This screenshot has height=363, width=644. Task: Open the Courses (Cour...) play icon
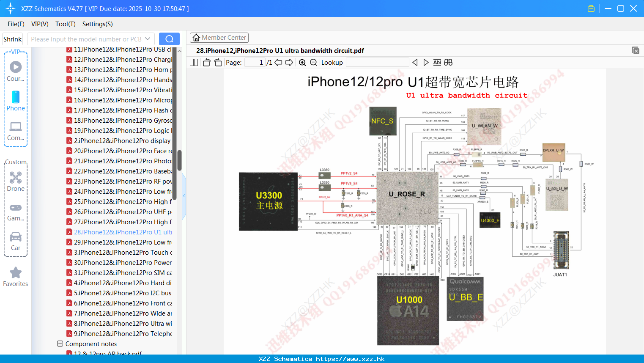pos(16,67)
